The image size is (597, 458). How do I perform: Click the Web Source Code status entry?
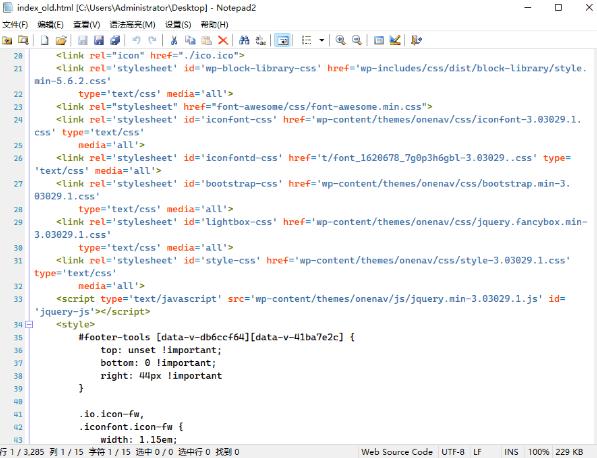[396, 452]
